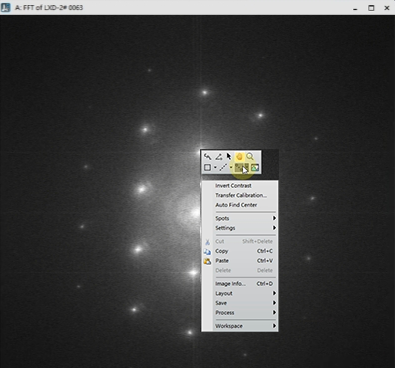Select the angle measurement tool
395x368 pixels.
click(218, 156)
